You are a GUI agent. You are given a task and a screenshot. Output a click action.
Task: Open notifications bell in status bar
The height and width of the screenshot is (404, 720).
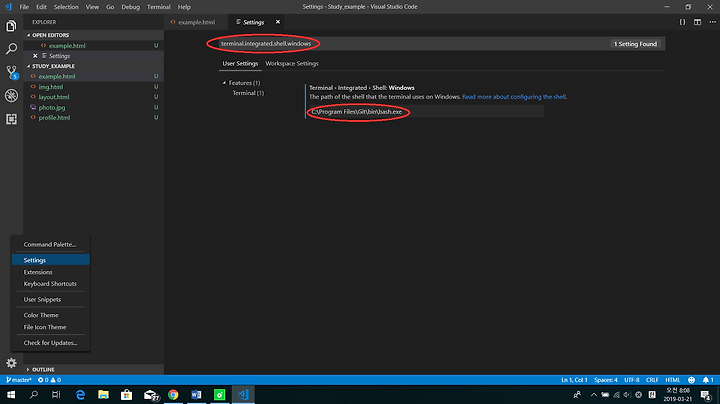(x=708, y=380)
